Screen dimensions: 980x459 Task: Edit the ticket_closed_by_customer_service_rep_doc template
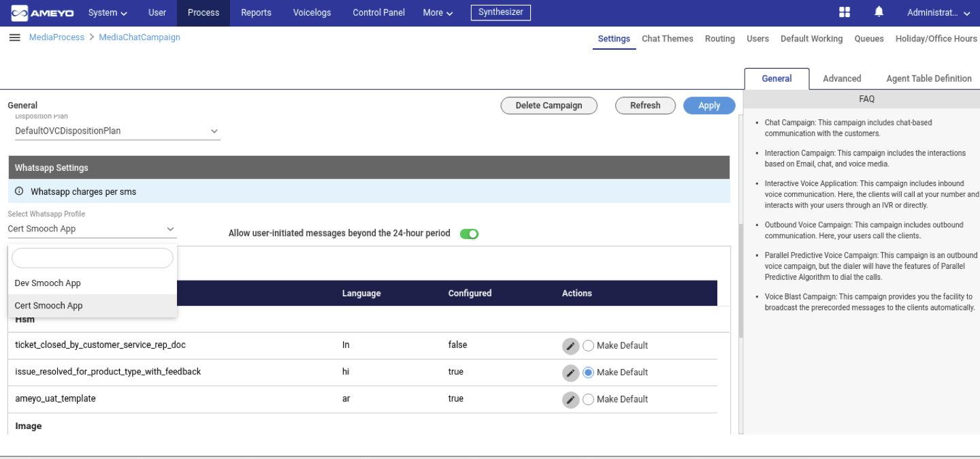571,346
